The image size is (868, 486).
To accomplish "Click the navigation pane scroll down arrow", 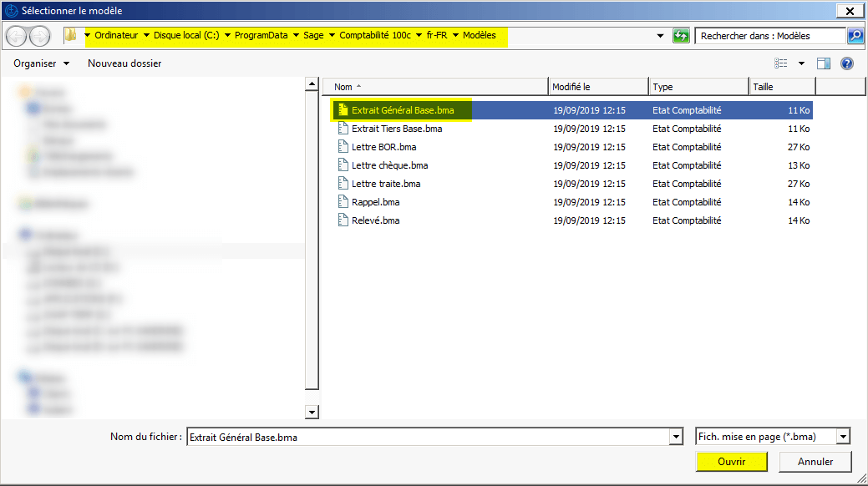I will tap(312, 412).
